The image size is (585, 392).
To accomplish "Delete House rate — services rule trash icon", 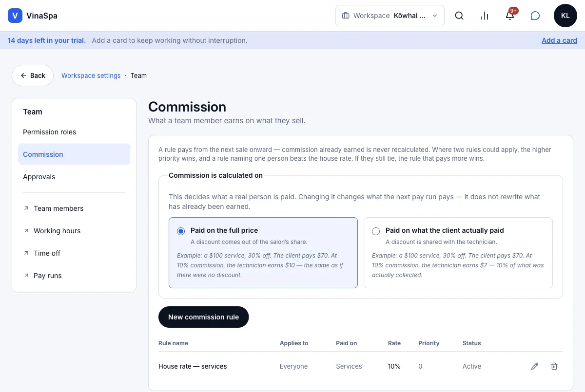I will pos(554,366).
